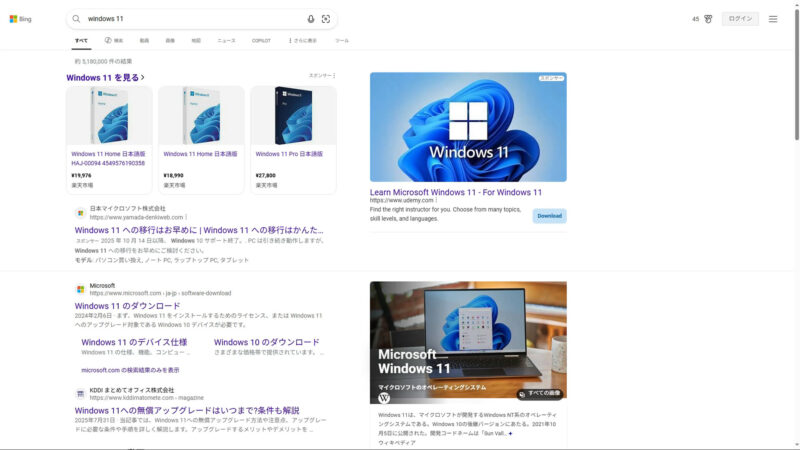The width and height of the screenshot is (800, 450).
Task: Click the ログイン sign-in button
Action: [740, 19]
